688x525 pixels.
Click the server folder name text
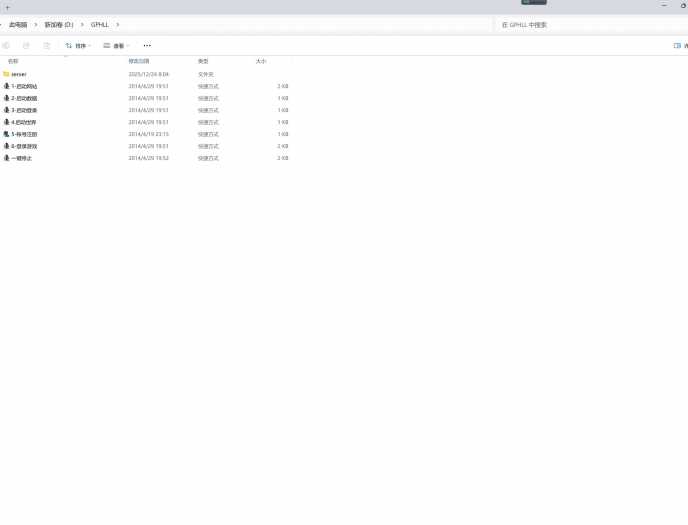click(x=19, y=74)
